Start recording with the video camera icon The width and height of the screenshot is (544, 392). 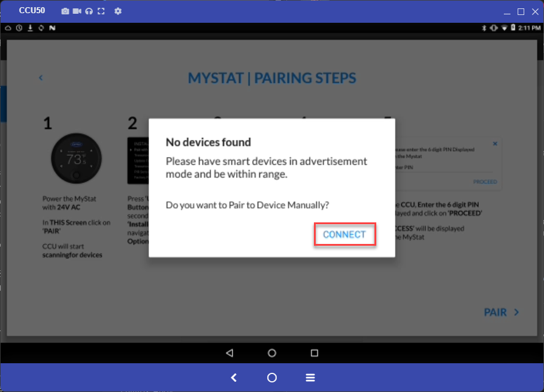(x=77, y=11)
